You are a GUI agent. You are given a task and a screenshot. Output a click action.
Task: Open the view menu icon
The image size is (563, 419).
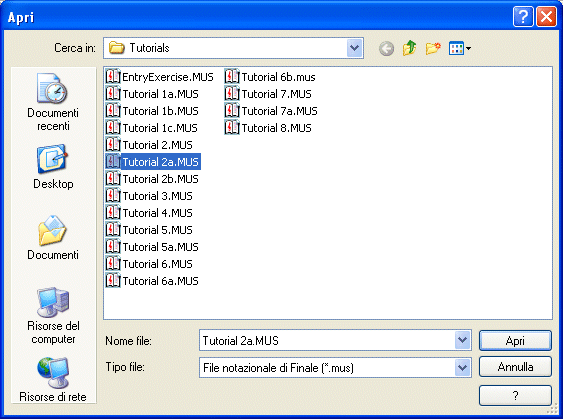click(460, 48)
